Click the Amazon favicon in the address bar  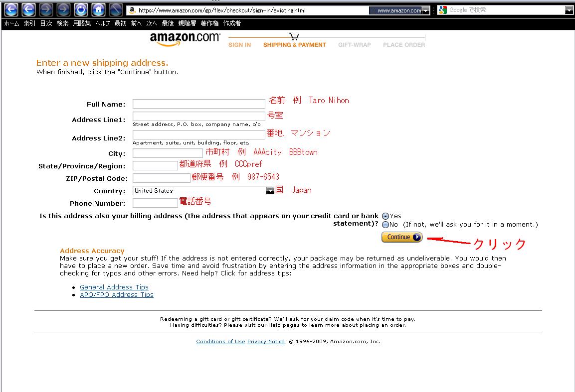[x=132, y=10]
